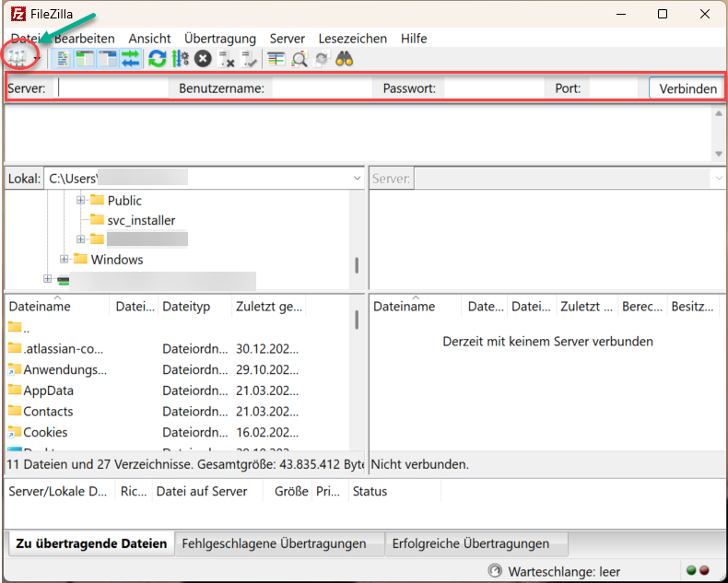Click the reconnect to last server icon
This screenshot has height=583, width=728.
249,59
